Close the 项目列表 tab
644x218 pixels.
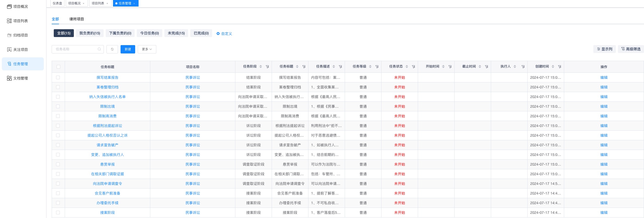pos(107,4)
